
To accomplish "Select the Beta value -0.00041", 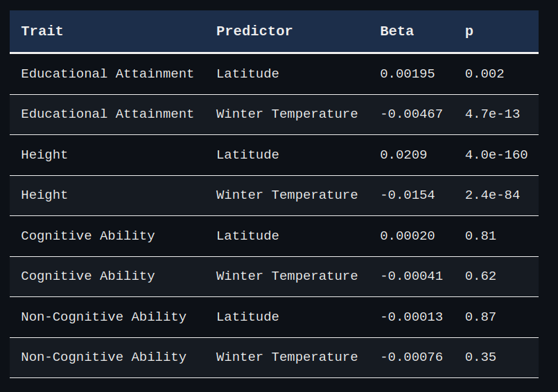I will [x=411, y=276].
